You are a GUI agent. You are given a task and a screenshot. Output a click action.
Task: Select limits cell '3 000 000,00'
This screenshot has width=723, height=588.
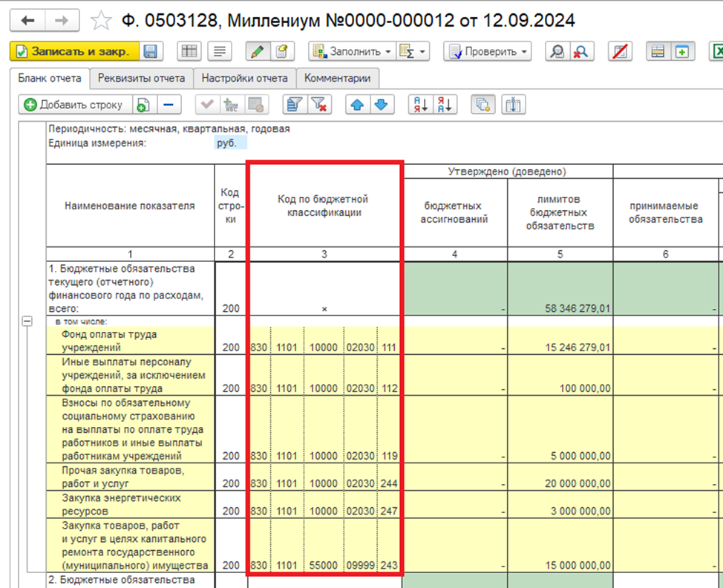560,504
